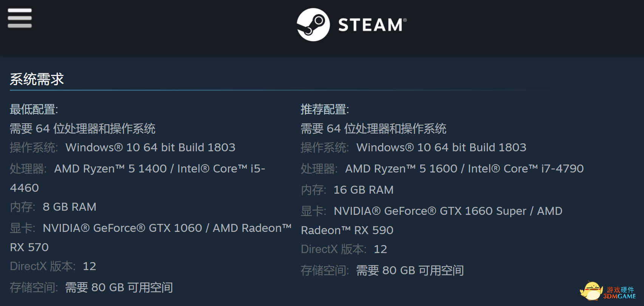Screen dimensions: 644x306
Task: Open the hamburger menu icon
Action: point(20,18)
